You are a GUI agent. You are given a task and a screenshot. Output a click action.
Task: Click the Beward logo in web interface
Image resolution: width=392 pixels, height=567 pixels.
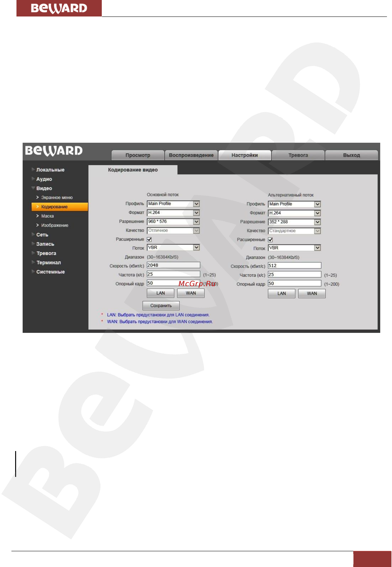click(54, 151)
